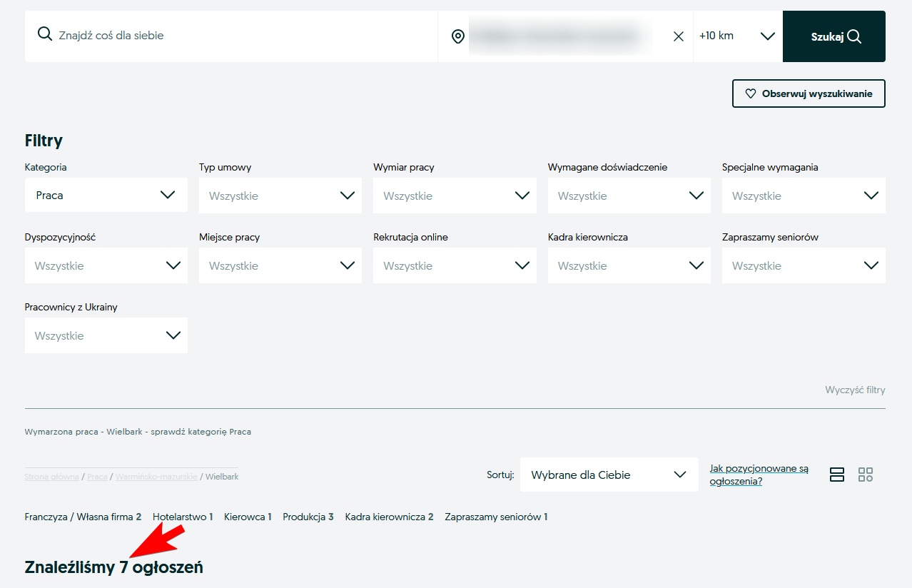Expand the Zapraszamy seniorów filter dropdown

coord(804,265)
